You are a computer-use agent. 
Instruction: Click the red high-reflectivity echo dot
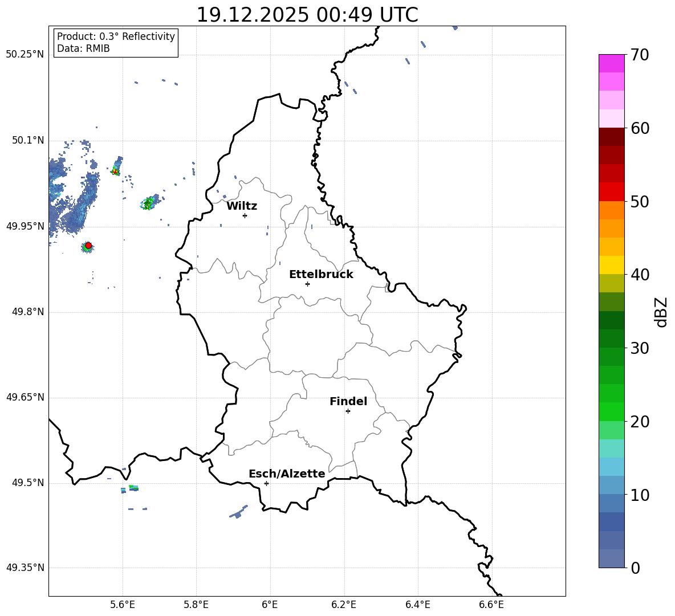(x=88, y=246)
